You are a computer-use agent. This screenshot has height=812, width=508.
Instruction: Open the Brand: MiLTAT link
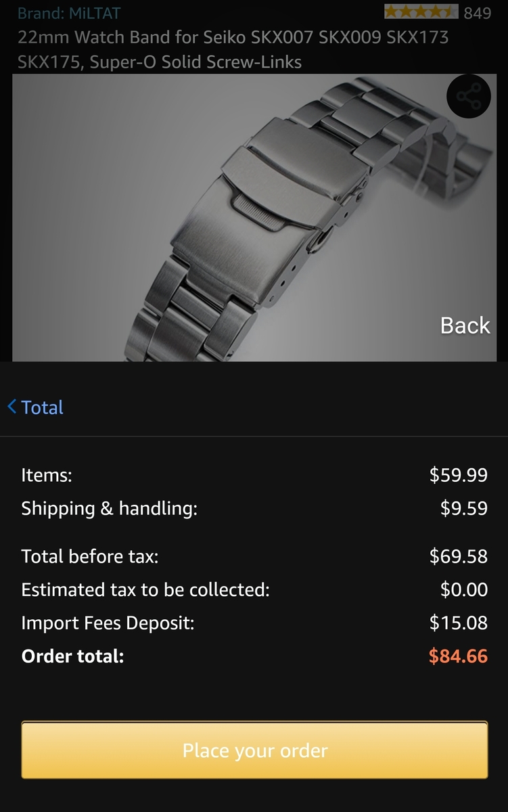click(x=69, y=13)
